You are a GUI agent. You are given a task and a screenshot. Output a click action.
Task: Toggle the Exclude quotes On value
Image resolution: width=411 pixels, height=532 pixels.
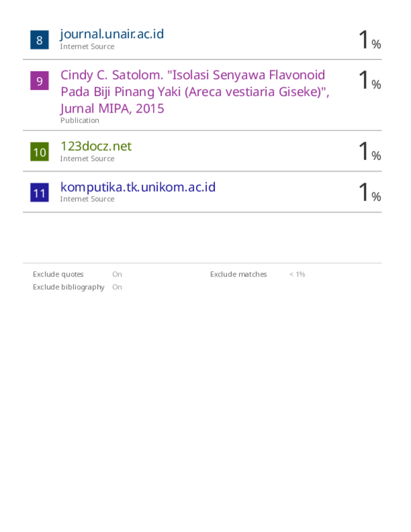[x=117, y=274]
